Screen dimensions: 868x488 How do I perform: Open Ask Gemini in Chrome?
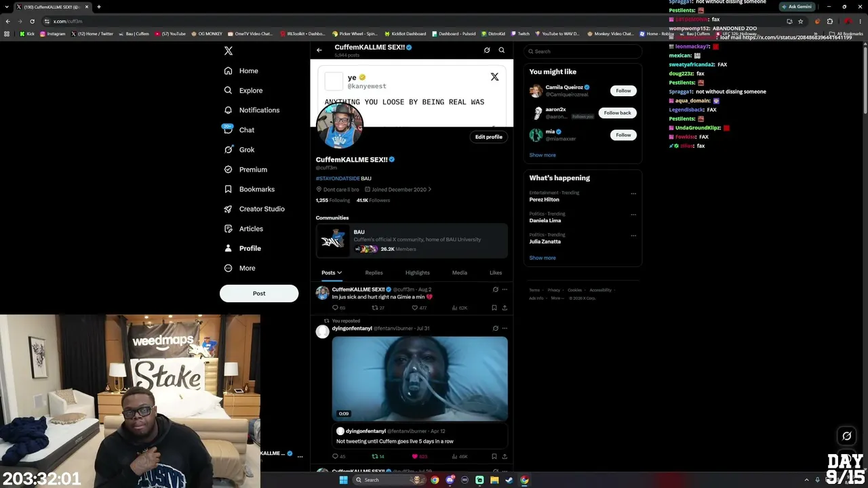click(797, 7)
